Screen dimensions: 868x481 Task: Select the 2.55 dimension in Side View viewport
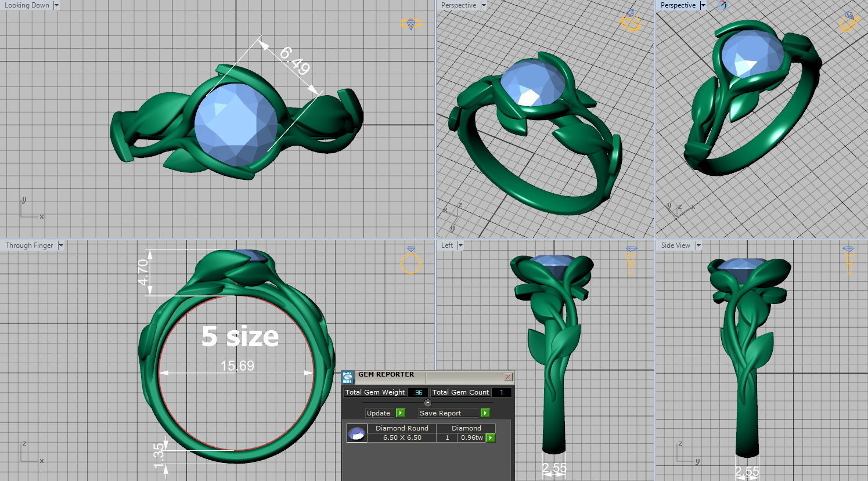[x=747, y=471]
